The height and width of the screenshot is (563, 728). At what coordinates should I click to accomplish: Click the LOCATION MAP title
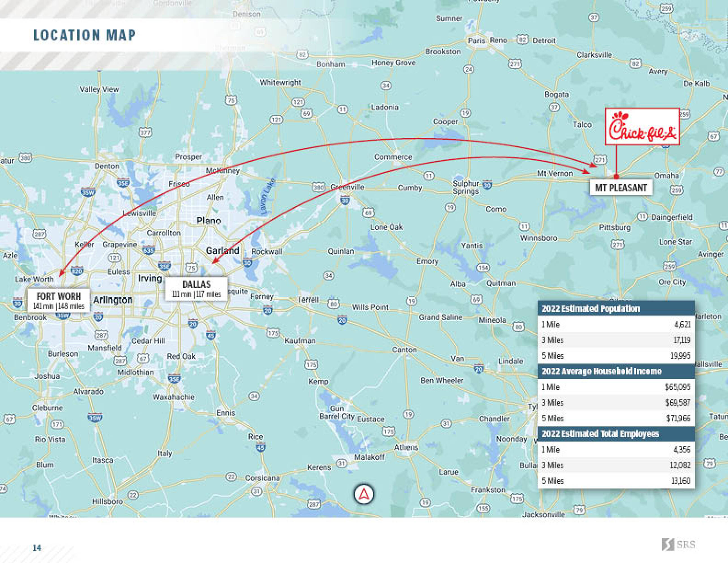(84, 35)
